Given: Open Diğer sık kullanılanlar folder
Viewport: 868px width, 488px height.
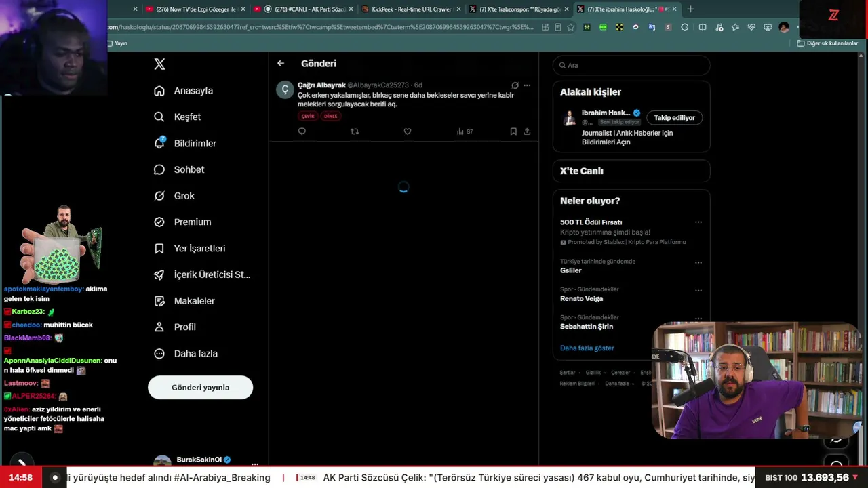Looking at the screenshot, I should (x=827, y=43).
